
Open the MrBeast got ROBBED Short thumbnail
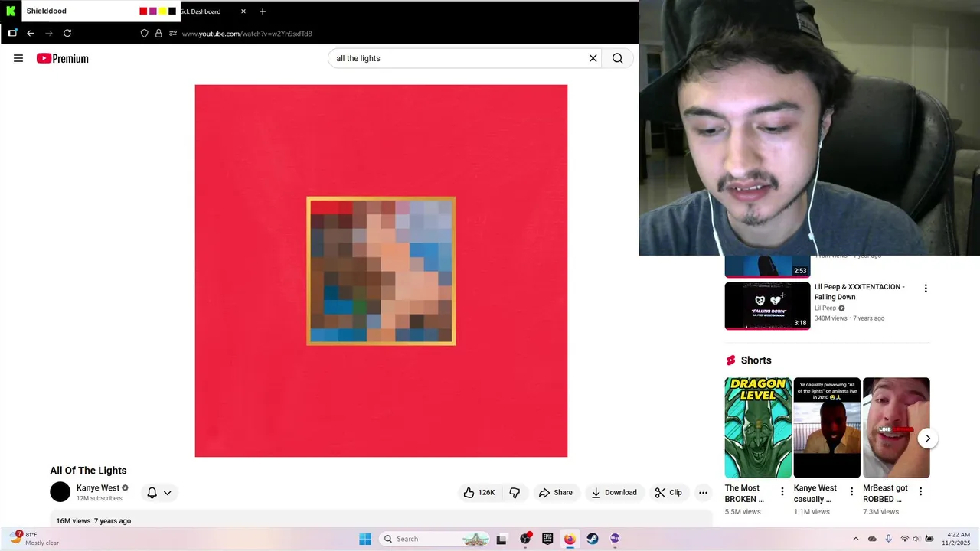pyautogui.click(x=896, y=427)
